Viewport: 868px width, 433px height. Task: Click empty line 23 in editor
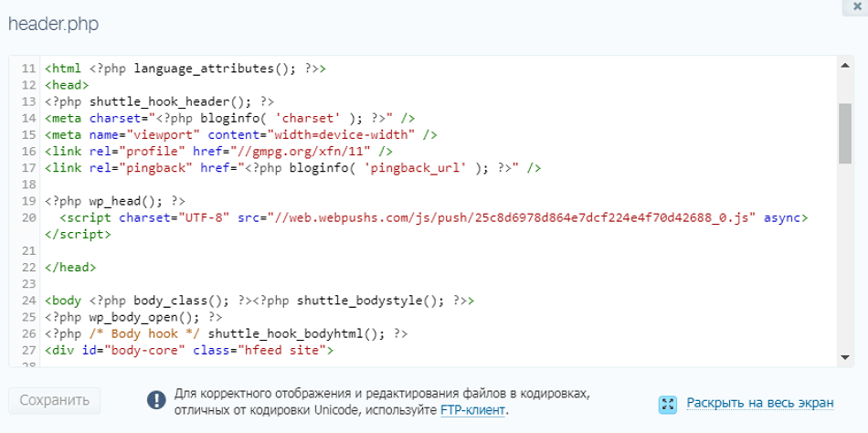click(x=438, y=285)
